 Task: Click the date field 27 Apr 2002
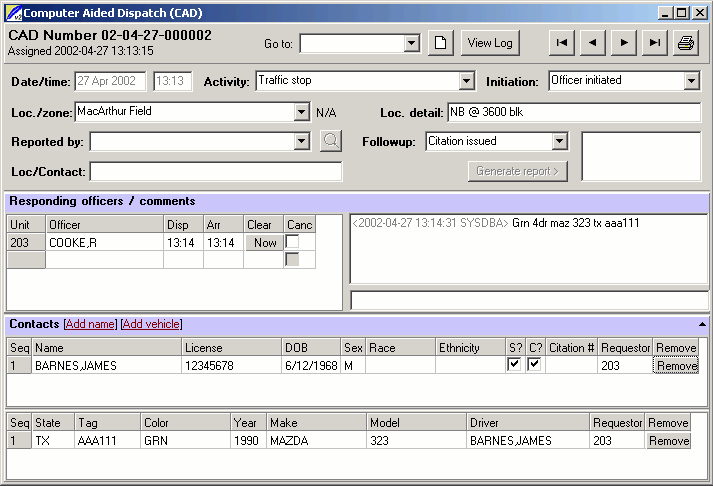pyautogui.click(x=110, y=81)
